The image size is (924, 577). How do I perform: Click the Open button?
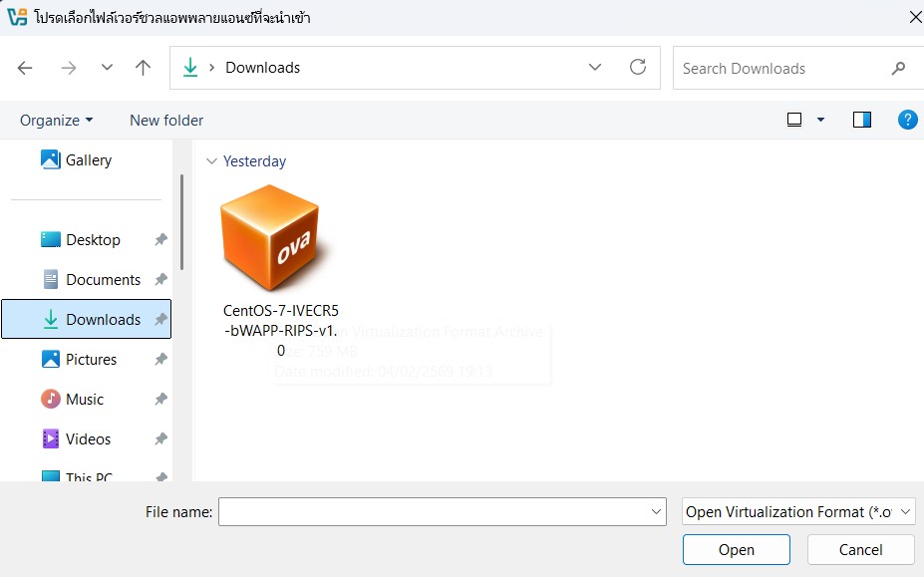pyautogui.click(x=736, y=550)
